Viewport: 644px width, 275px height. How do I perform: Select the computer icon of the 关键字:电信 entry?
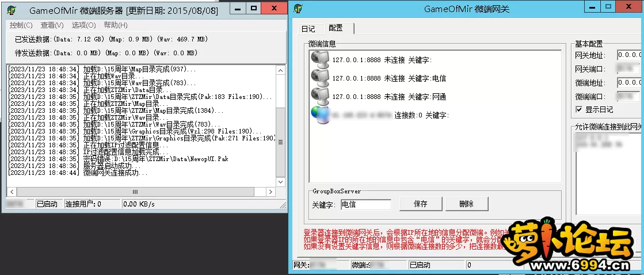click(x=319, y=78)
